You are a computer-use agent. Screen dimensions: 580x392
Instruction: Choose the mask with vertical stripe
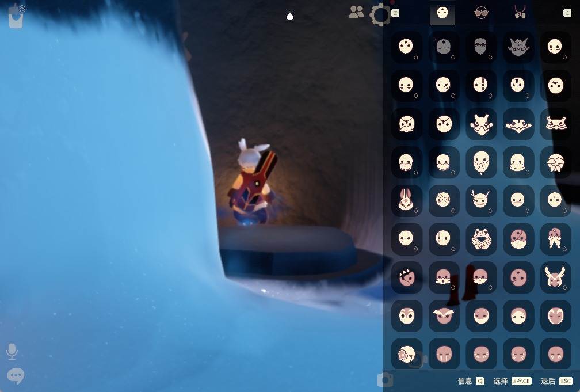481,85
